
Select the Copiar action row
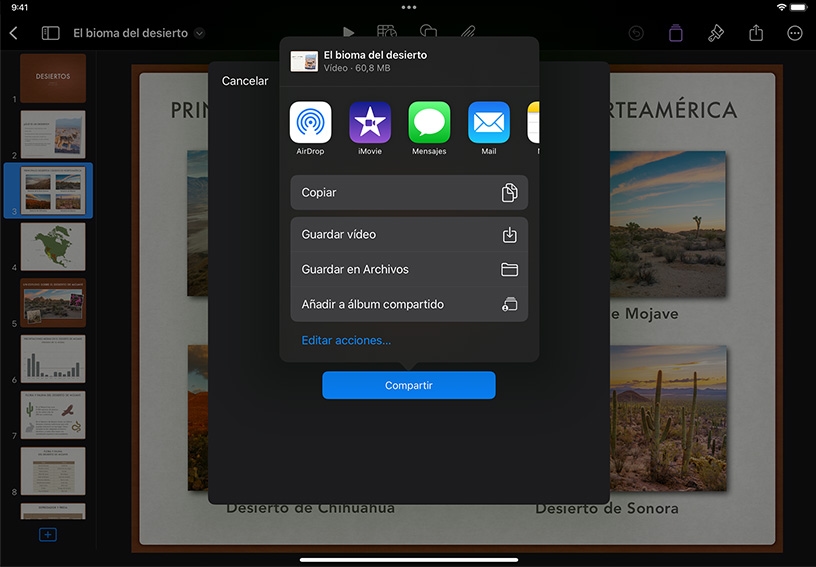(409, 192)
